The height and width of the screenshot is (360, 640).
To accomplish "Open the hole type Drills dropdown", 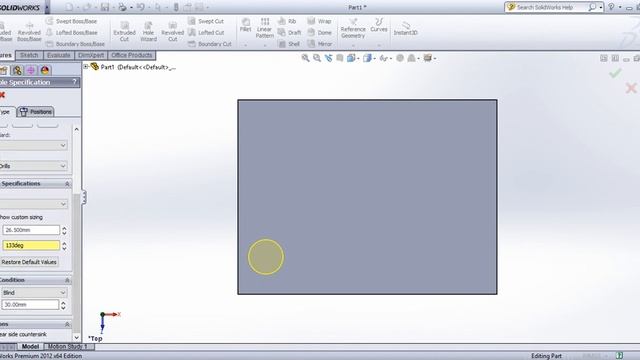I will click(x=33, y=166).
